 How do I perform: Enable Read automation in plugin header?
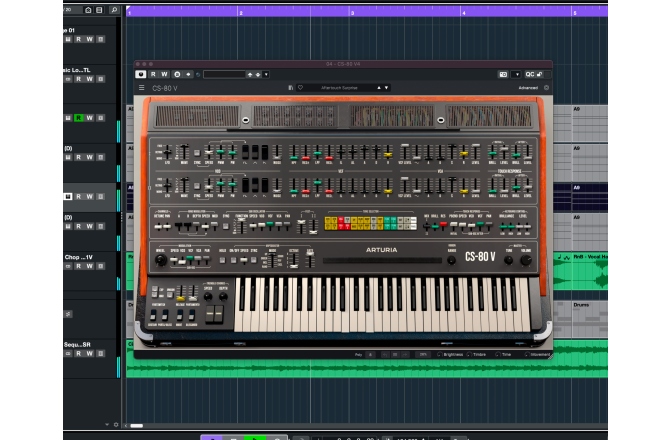(x=153, y=74)
